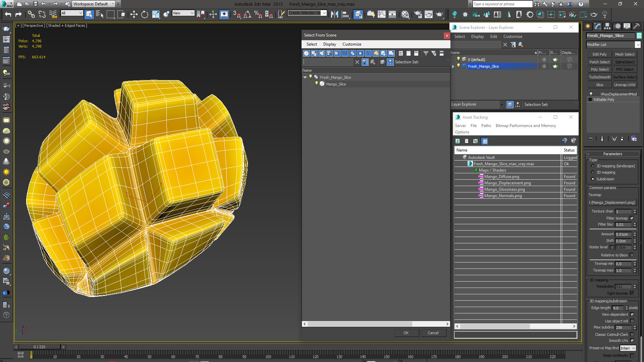Select Mango_Slice in the scene object list
The height and width of the screenshot is (362, 644).
click(336, 84)
